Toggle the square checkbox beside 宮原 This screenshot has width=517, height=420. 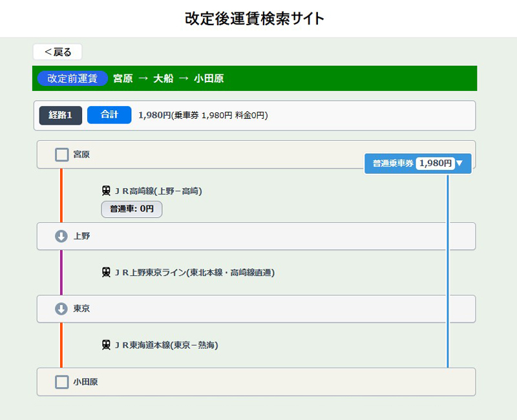click(61, 154)
